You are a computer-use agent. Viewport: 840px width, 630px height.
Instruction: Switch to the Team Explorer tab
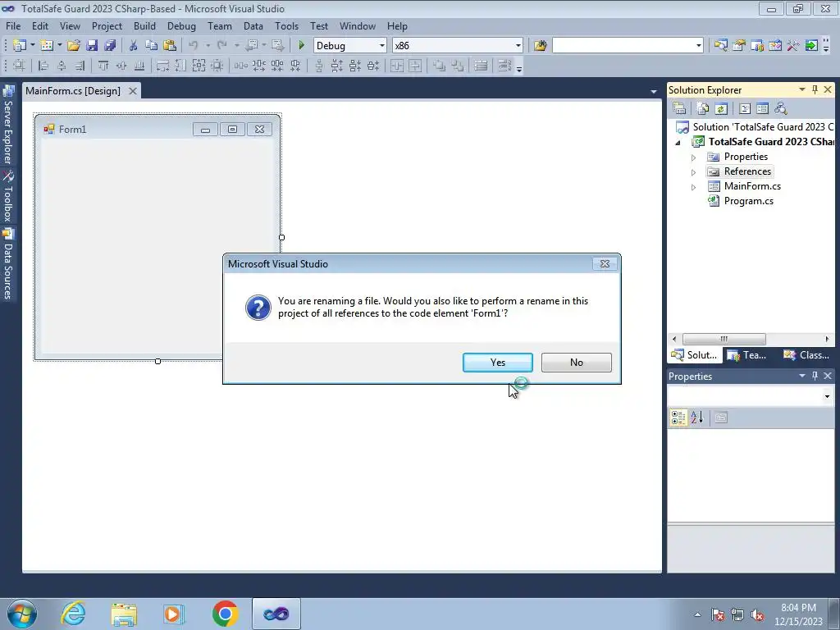(747, 355)
